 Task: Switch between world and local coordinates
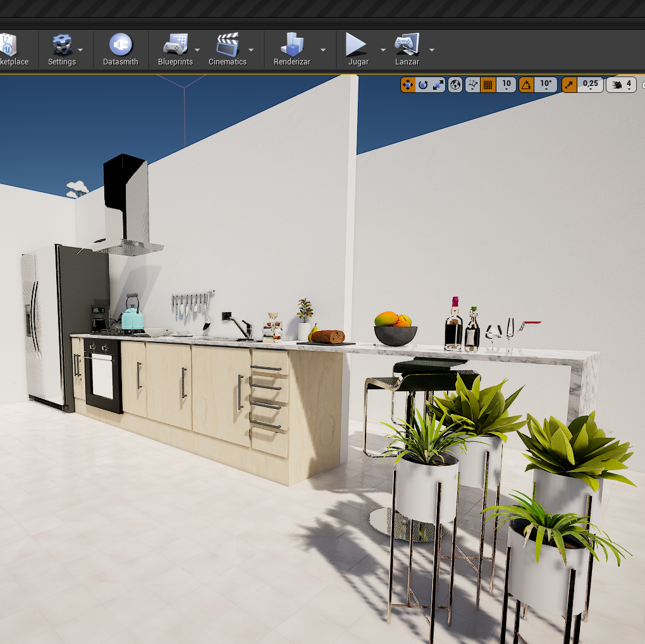pyautogui.click(x=455, y=84)
